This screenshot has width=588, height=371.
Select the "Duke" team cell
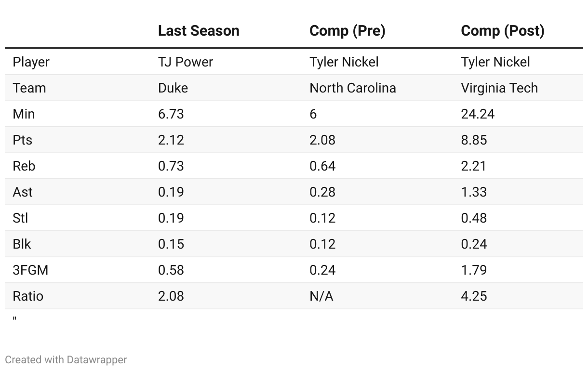(173, 88)
